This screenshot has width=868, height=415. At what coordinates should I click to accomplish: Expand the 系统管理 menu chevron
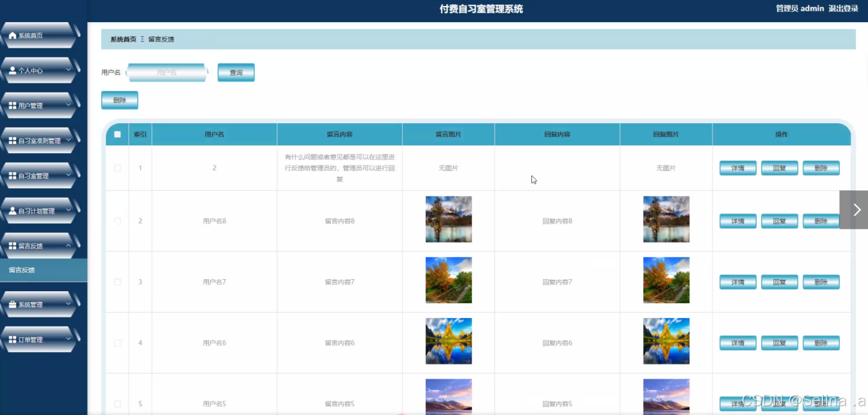[68, 303]
